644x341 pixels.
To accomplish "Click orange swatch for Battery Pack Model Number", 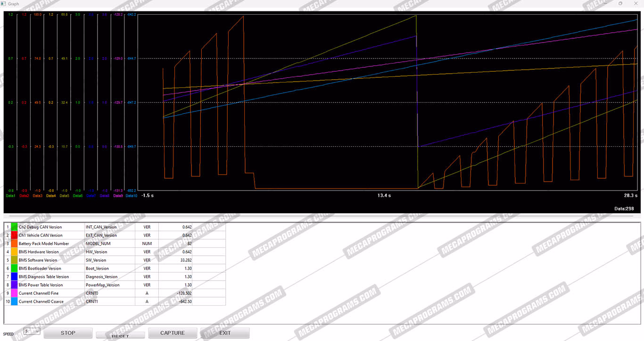I will (x=14, y=243).
